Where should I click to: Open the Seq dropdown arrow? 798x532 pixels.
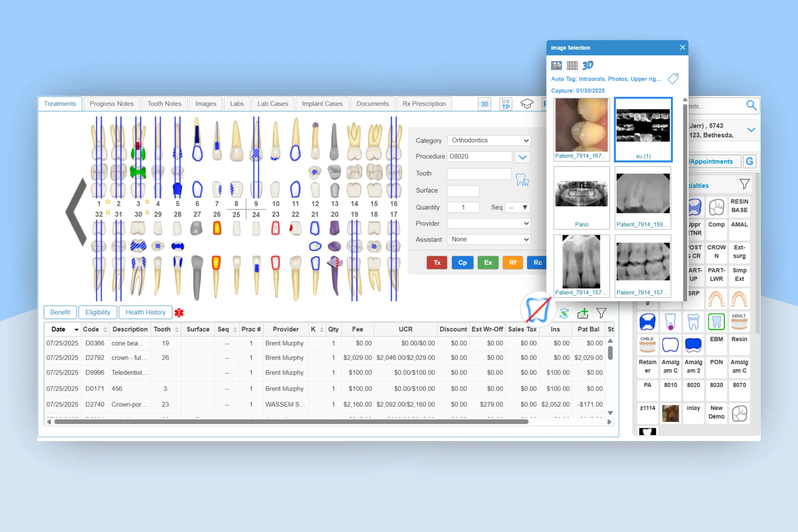(524, 207)
